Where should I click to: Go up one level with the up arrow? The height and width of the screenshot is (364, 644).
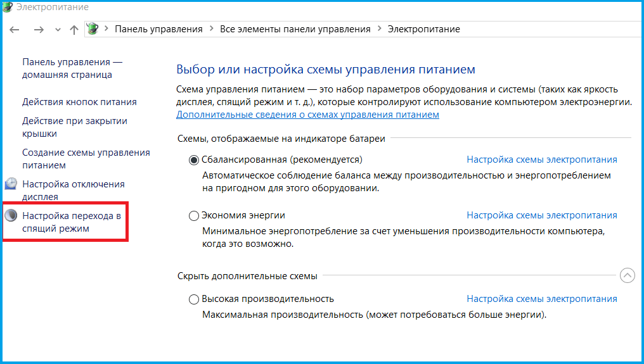tap(74, 30)
